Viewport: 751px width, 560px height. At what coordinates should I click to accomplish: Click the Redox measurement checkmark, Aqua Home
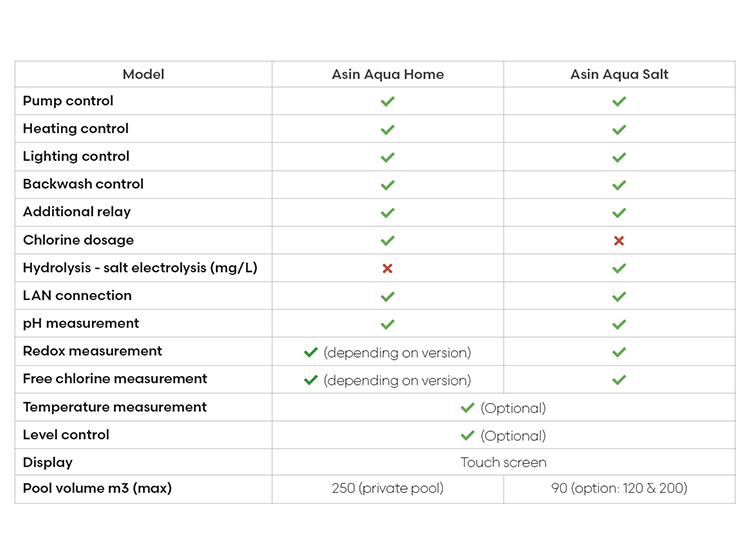[311, 353]
